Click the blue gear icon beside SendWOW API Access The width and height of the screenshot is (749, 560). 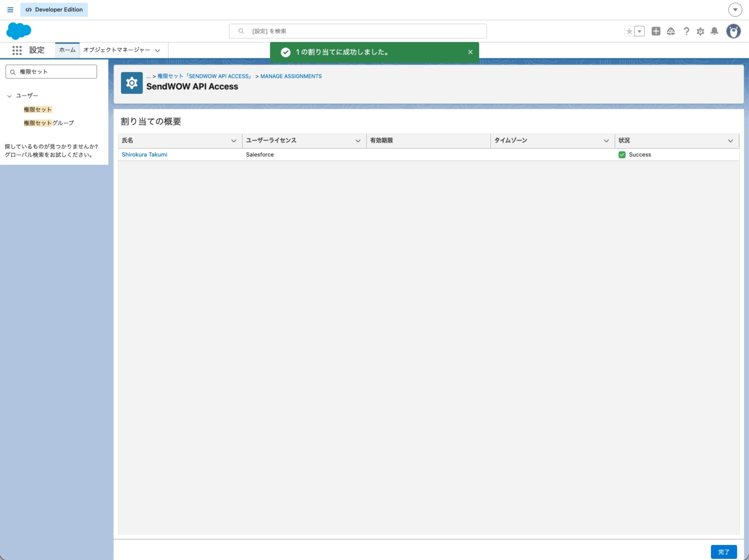click(x=132, y=83)
